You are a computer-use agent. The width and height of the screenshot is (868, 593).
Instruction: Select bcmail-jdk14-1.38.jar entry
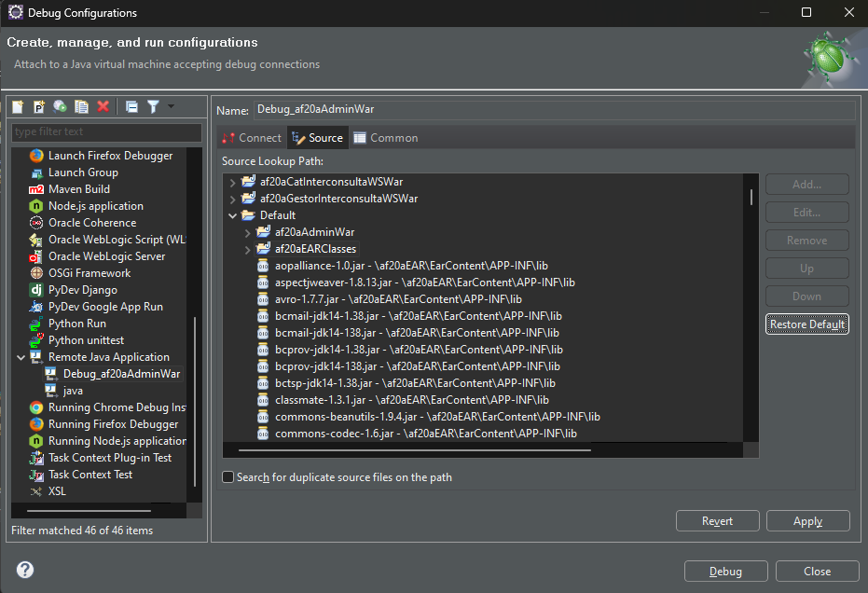point(418,316)
